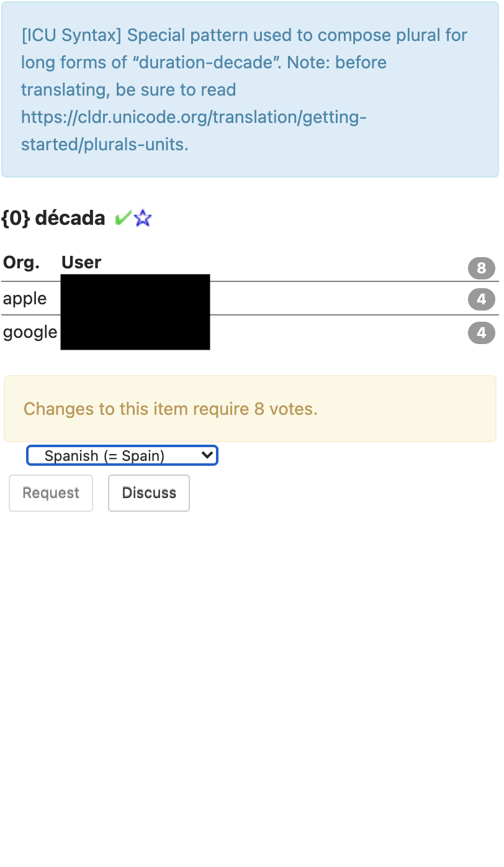Click the checkmark next to "{0} década"

click(123, 218)
